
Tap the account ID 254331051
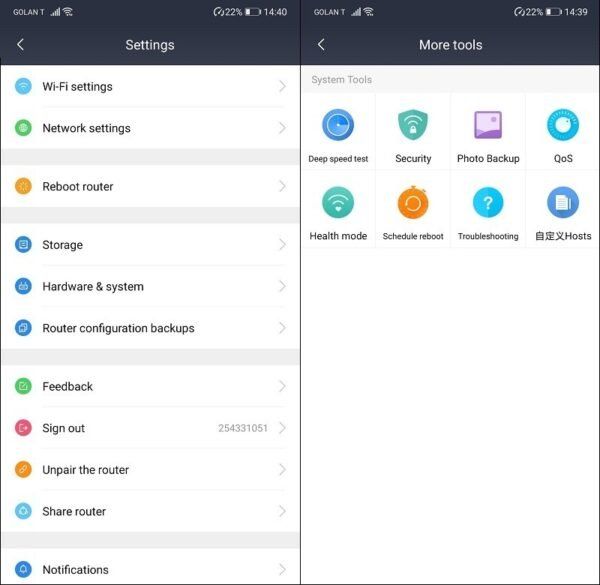243,428
